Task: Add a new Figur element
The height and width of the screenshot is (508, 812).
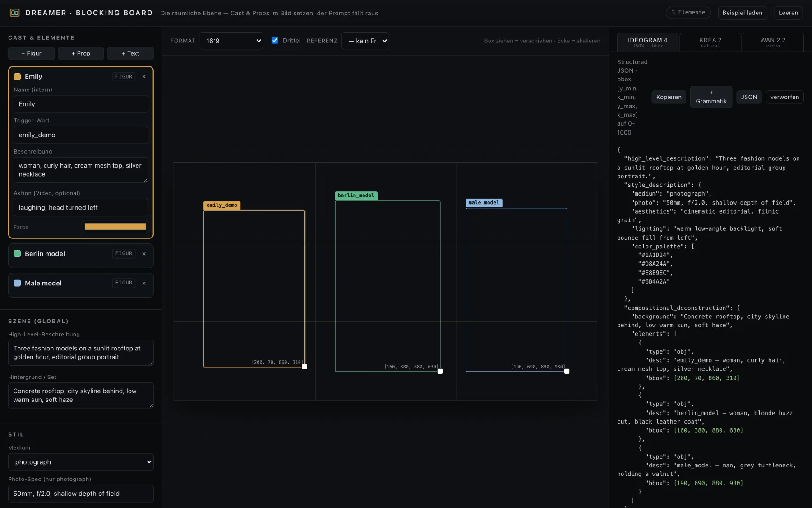Action: click(x=31, y=53)
